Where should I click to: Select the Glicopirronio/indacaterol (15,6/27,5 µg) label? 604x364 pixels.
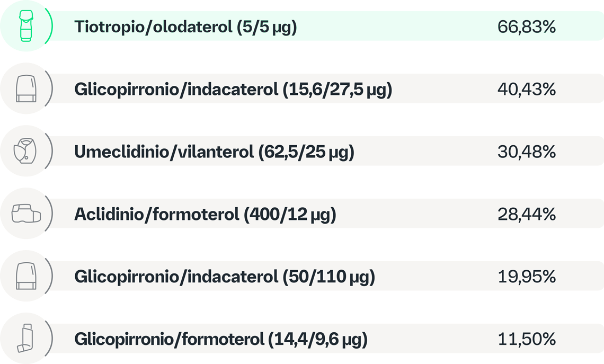(233, 90)
